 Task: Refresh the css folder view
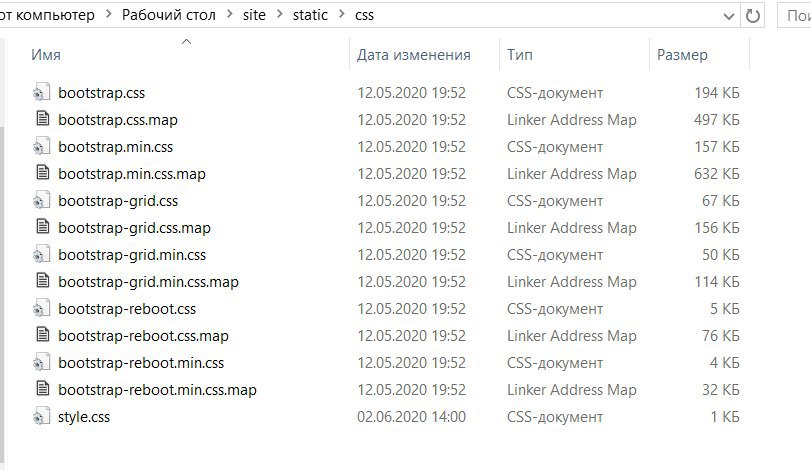tap(753, 16)
